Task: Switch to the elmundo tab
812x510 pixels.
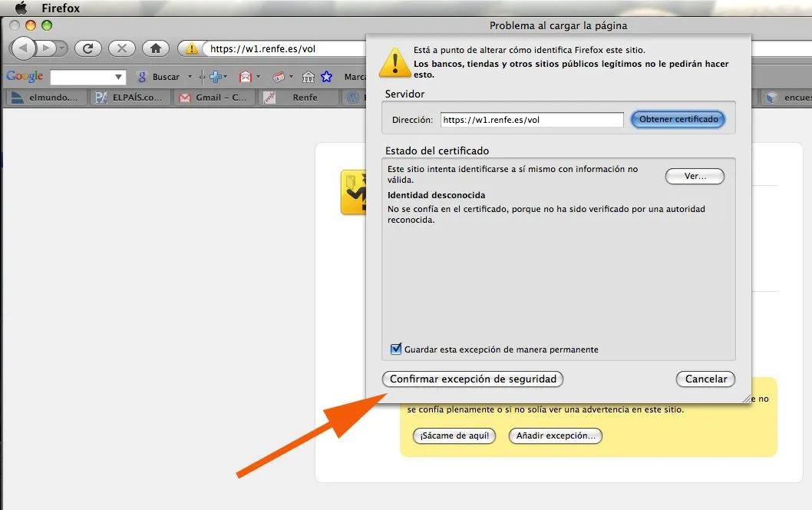Action: point(45,98)
